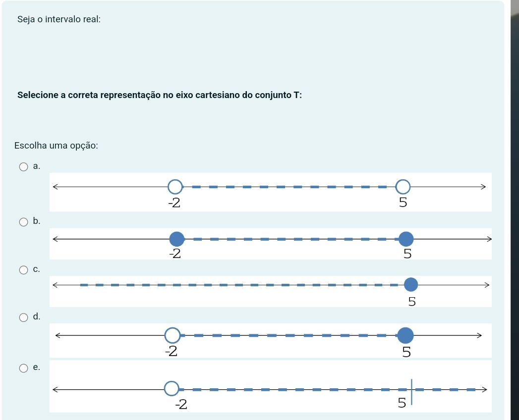Click filled circle at -2 in option b
Screen dimensions: 519x420
point(177,239)
